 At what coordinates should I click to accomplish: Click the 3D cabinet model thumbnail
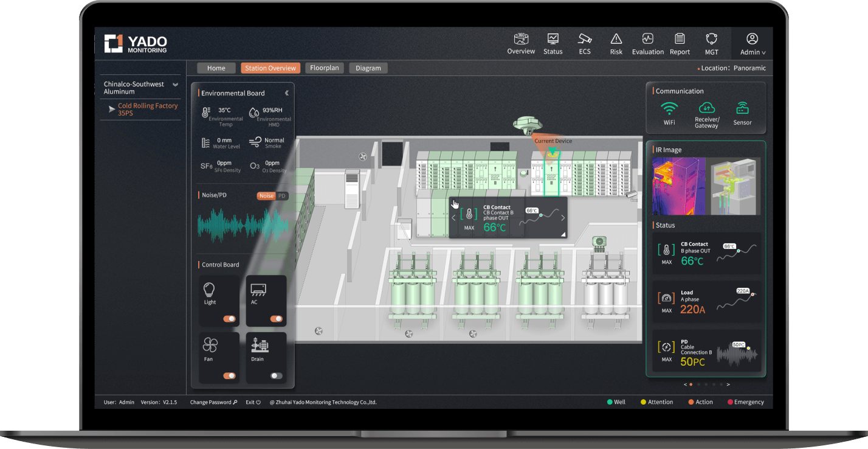733,186
